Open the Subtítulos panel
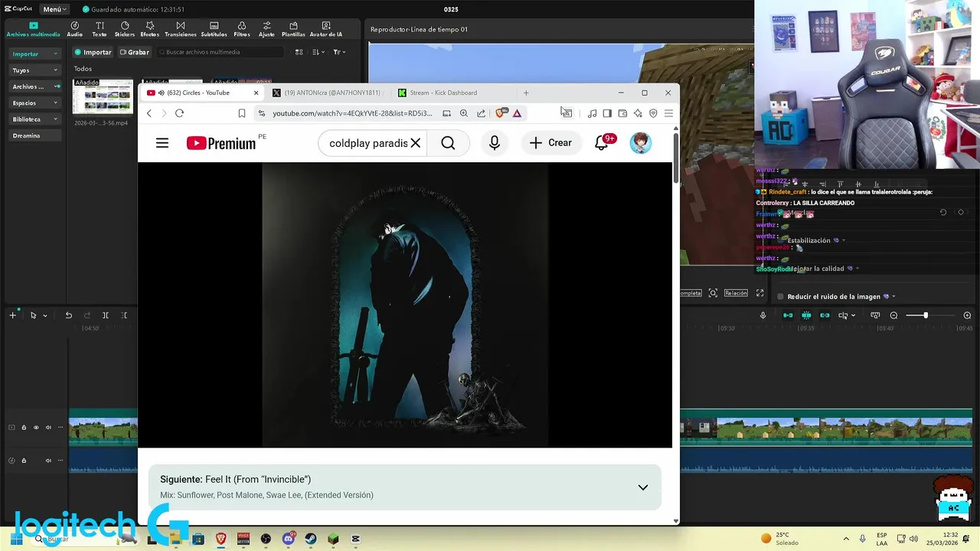 214,29
